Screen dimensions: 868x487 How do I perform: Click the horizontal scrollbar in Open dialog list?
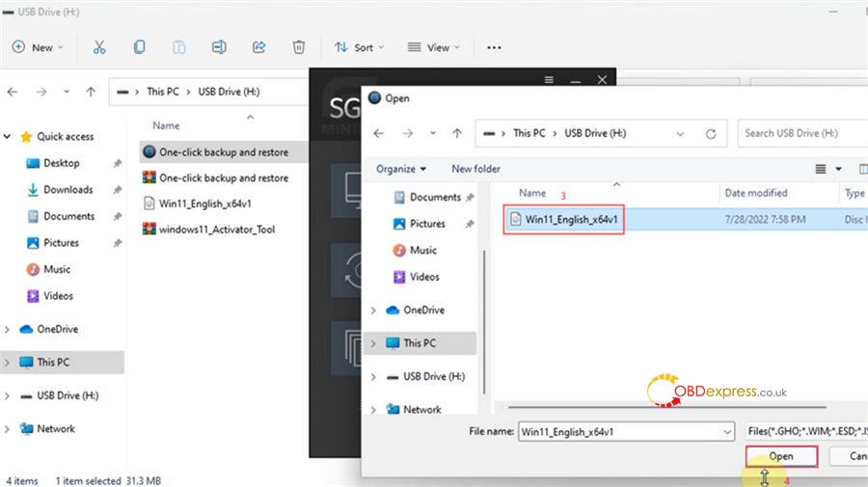[x=667, y=407]
